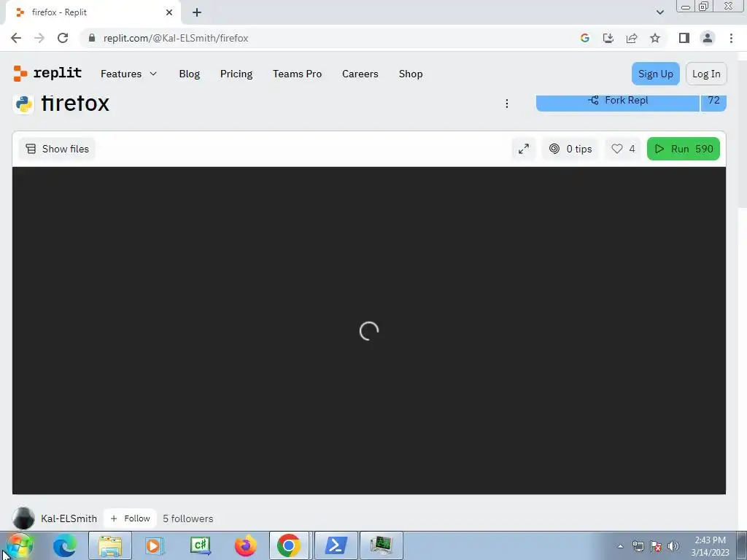Open the monitor app taskbar icon

click(x=381, y=545)
